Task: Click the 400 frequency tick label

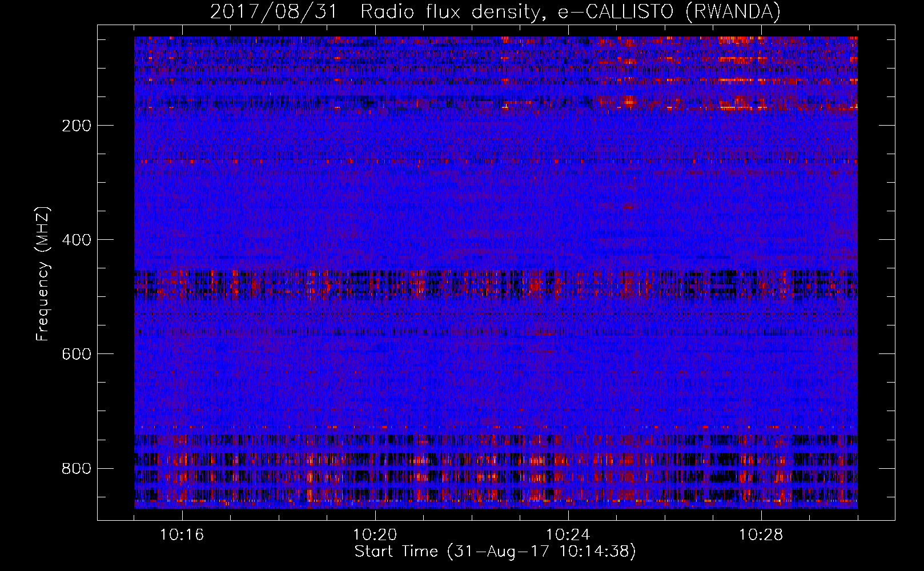Action: 76,240
